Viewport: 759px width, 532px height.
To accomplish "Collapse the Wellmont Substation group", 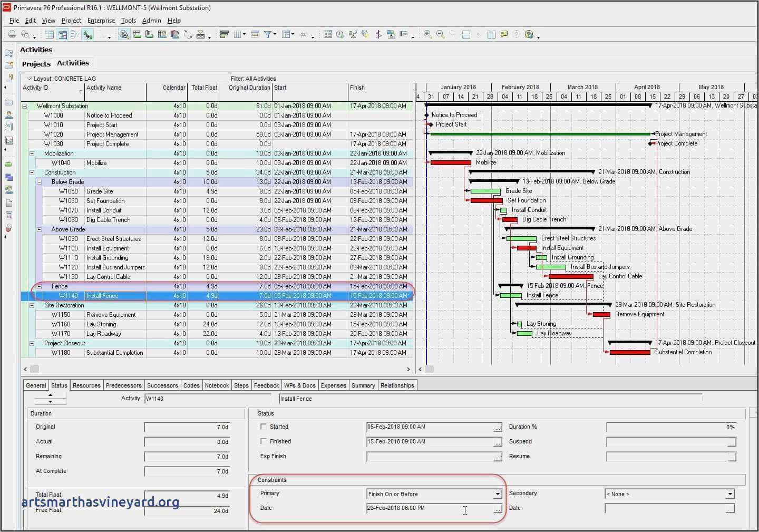I will pos(24,106).
